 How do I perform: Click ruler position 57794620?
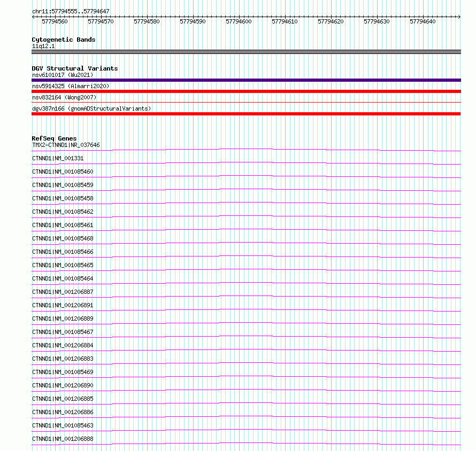coord(331,21)
